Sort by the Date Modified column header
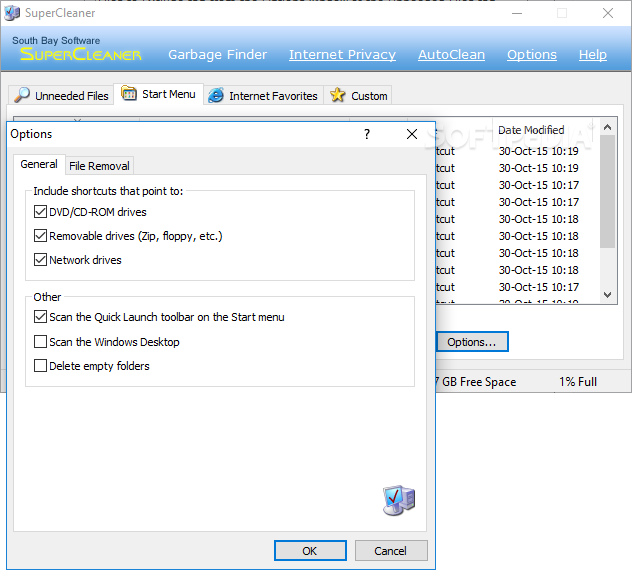 click(531, 130)
